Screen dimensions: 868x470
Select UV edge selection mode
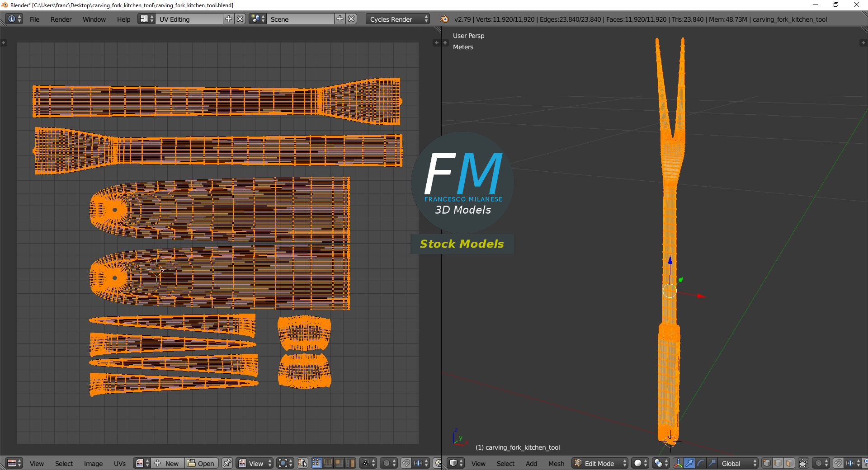(x=327, y=463)
